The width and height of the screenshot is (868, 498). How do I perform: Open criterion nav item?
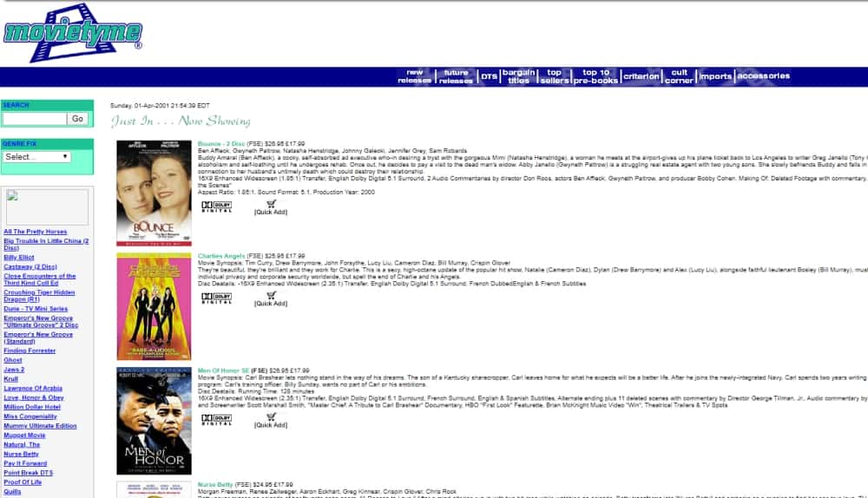pos(641,76)
